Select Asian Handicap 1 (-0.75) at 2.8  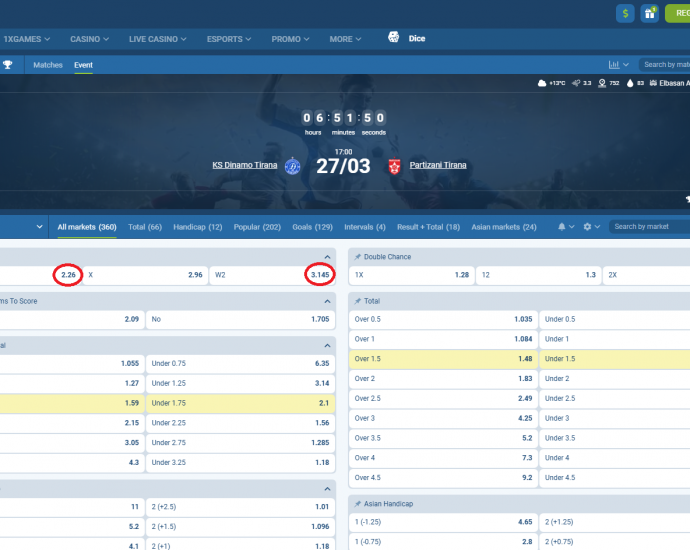444,542
